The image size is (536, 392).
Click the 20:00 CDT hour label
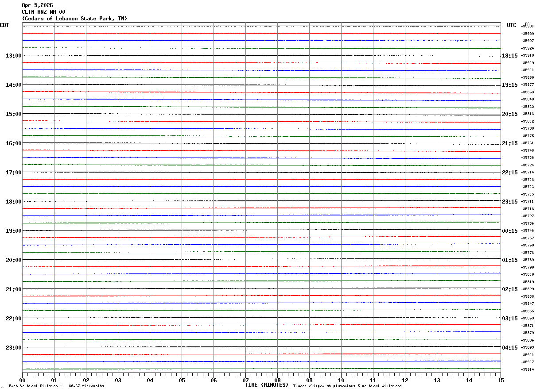pos(14,260)
